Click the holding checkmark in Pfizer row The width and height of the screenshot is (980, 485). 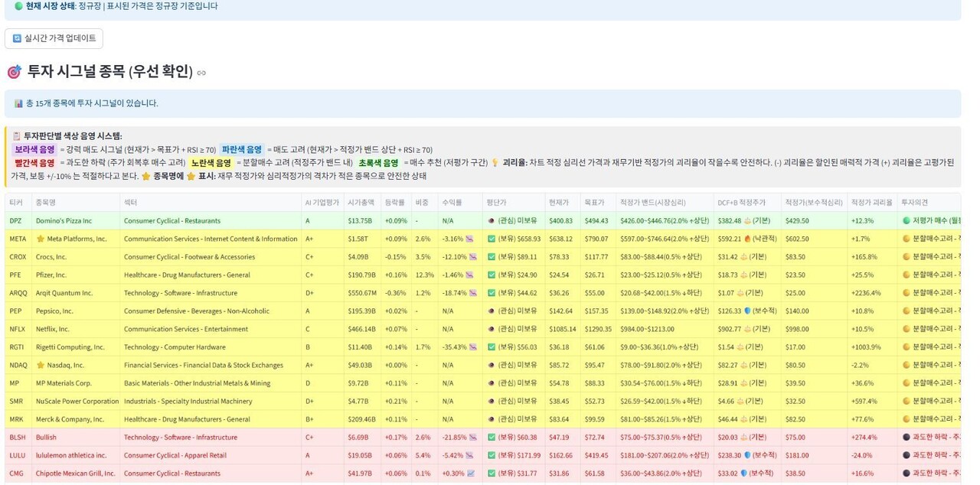[x=492, y=275]
